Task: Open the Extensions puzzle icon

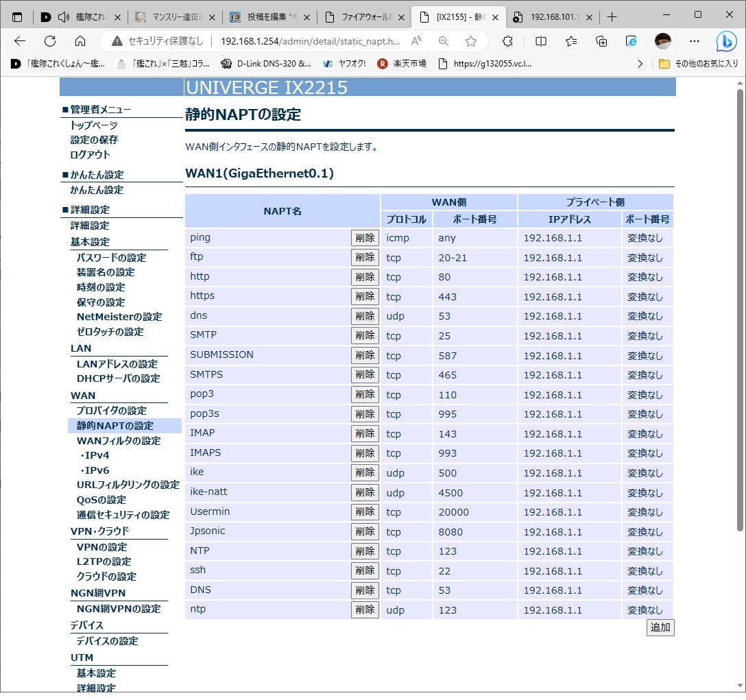Action: click(x=507, y=41)
